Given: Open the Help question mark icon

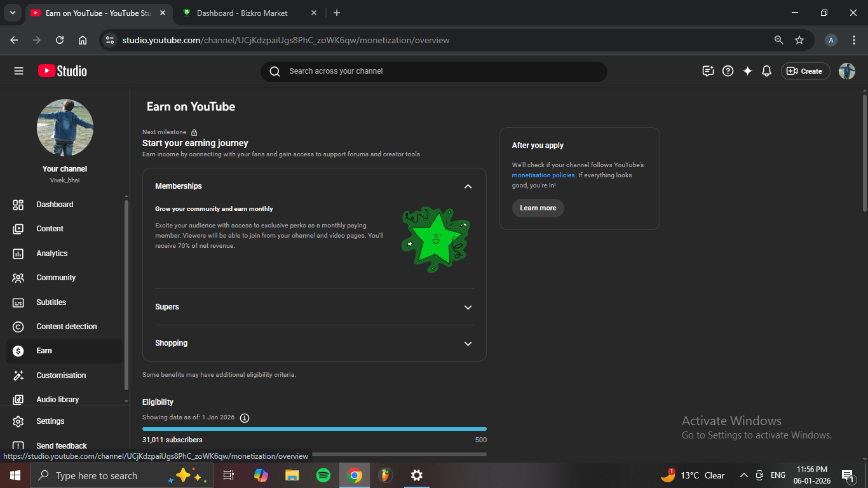Looking at the screenshot, I should point(728,71).
